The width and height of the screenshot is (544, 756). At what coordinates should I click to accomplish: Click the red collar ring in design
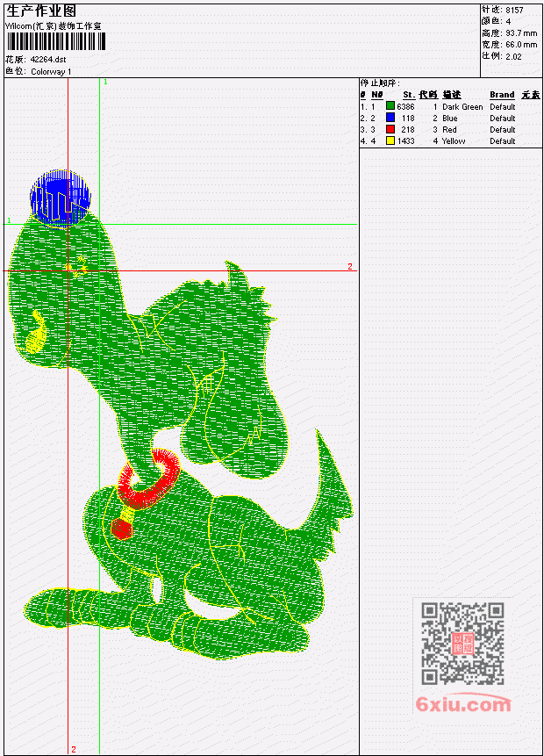pyautogui.click(x=148, y=479)
